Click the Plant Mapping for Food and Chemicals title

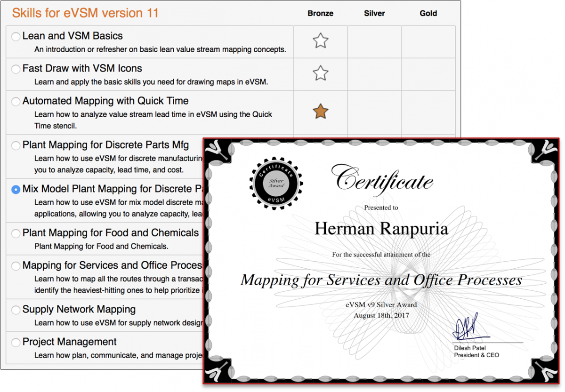click(x=111, y=233)
